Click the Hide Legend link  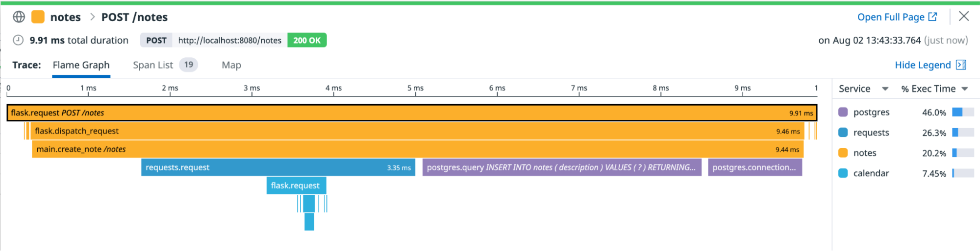point(922,65)
